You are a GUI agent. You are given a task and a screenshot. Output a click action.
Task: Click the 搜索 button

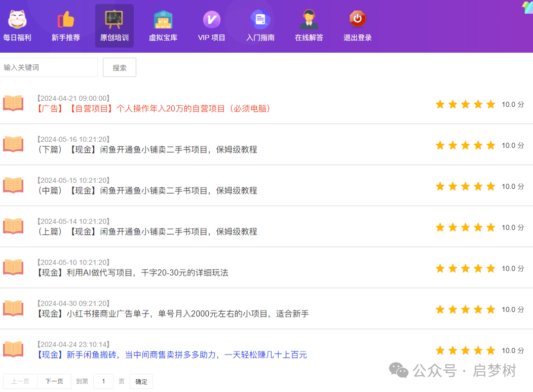120,67
